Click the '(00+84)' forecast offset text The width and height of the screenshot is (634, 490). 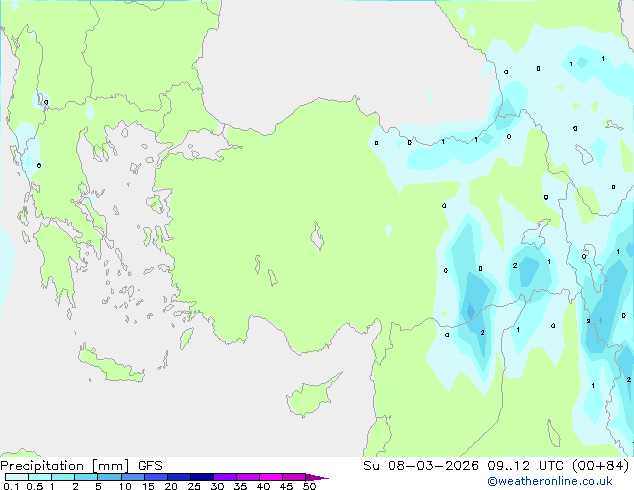click(600, 466)
